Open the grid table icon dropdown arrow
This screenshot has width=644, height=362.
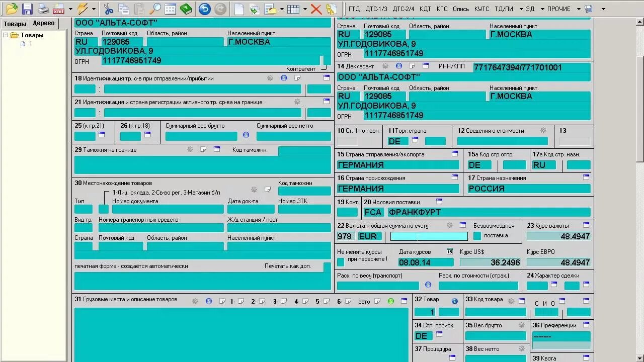pos(304,9)
